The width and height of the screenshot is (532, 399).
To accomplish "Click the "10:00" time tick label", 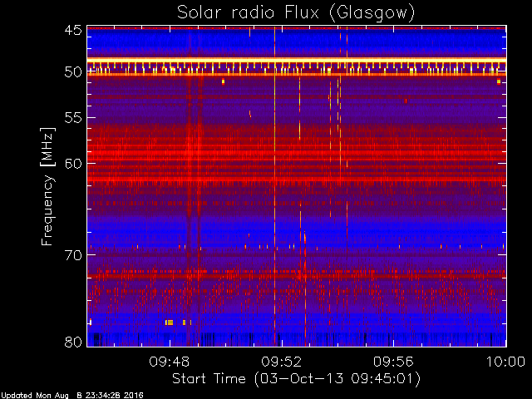I will (x=505, y=362).
